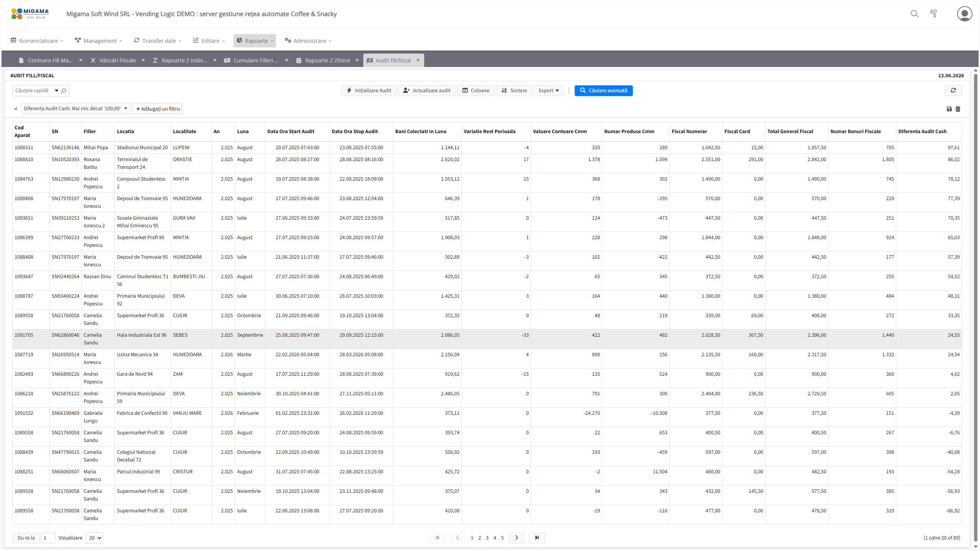
Task: Click the quick search magnifier icon
Action: tap(64, 91)
